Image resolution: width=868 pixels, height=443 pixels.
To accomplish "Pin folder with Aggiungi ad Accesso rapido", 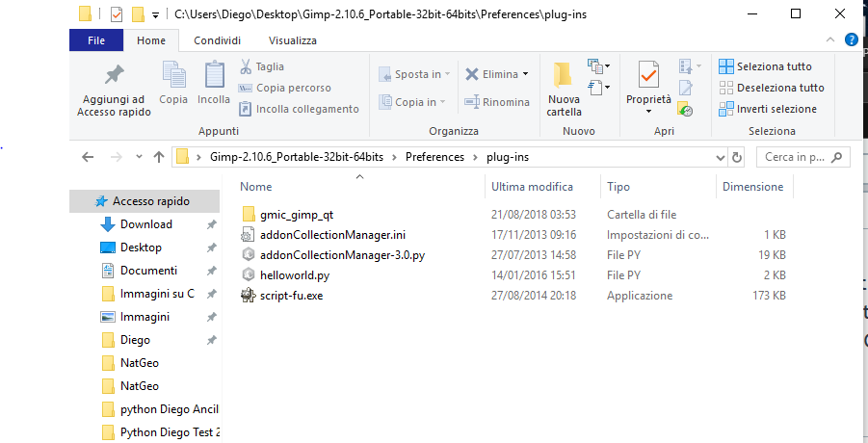I will pos(114,91).
